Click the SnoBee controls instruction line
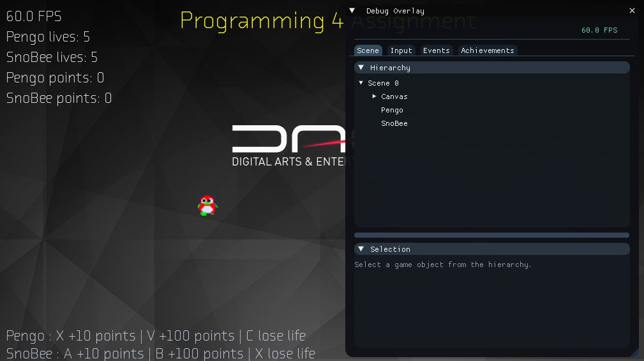Viewport: 644px width, 361px height. coord(161,353)
